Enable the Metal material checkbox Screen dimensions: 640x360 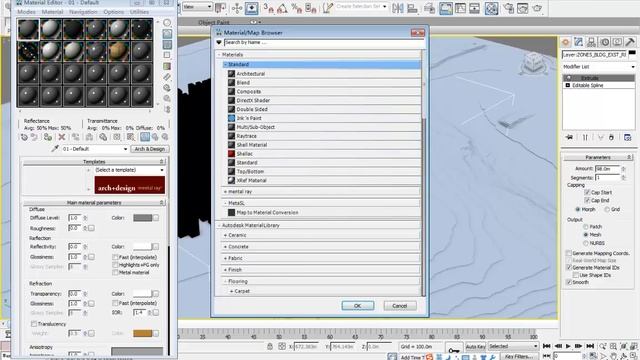(115, 272)
